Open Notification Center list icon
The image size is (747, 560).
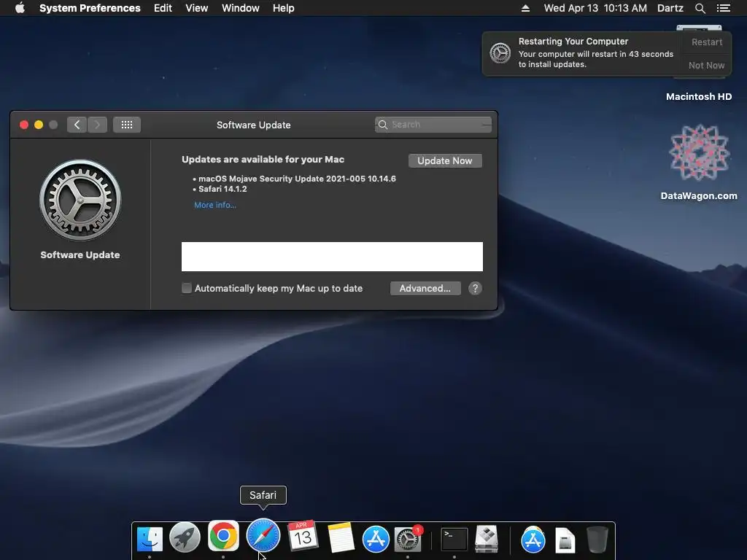pos(723,8)
